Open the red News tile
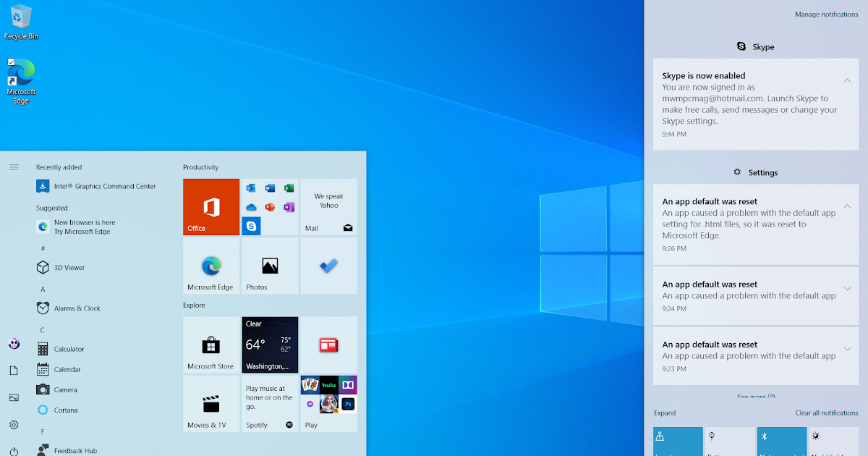Image resolution: width=868 pixels, height=456 pixels. tap(328, 345)
